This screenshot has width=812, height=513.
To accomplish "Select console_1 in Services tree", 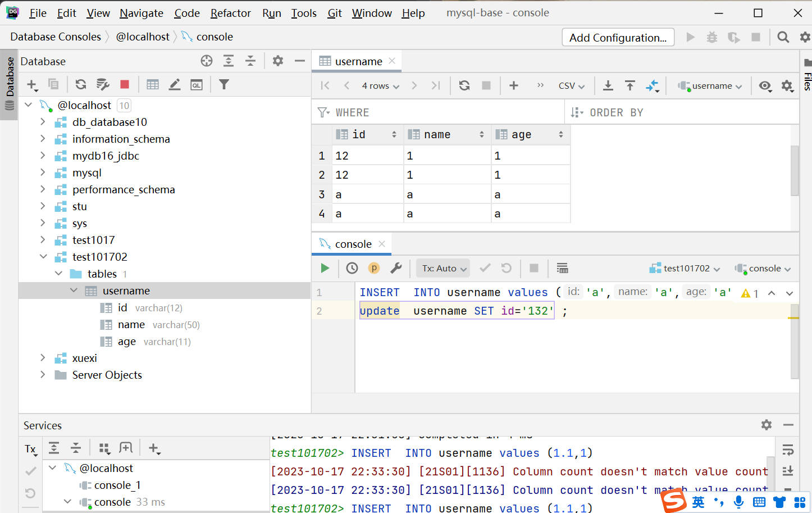I will [117, 485].
